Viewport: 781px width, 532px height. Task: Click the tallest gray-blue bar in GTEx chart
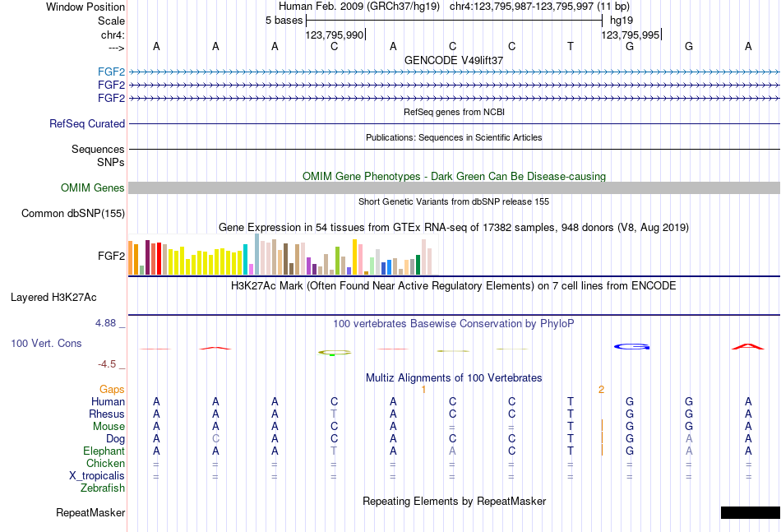[x=257, y=254]
